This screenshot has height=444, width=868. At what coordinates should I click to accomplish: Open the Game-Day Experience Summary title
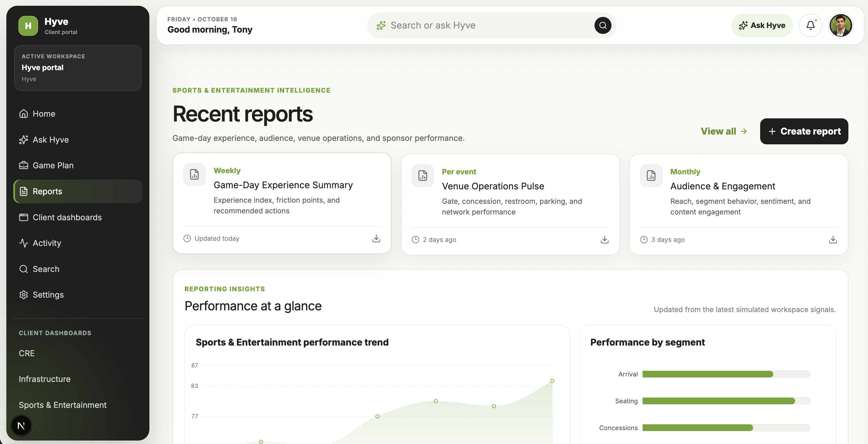[283, 185]
